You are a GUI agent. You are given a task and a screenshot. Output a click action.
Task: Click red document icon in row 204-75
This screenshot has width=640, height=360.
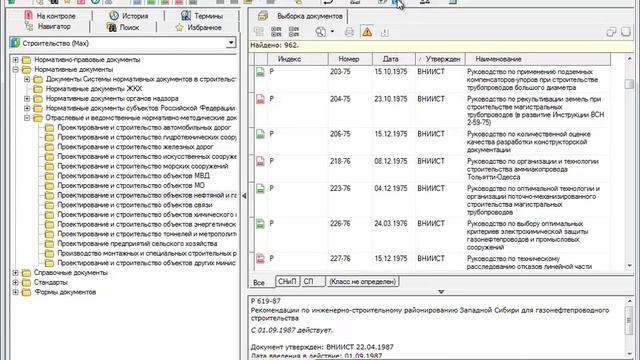click(x=260, y=99)
